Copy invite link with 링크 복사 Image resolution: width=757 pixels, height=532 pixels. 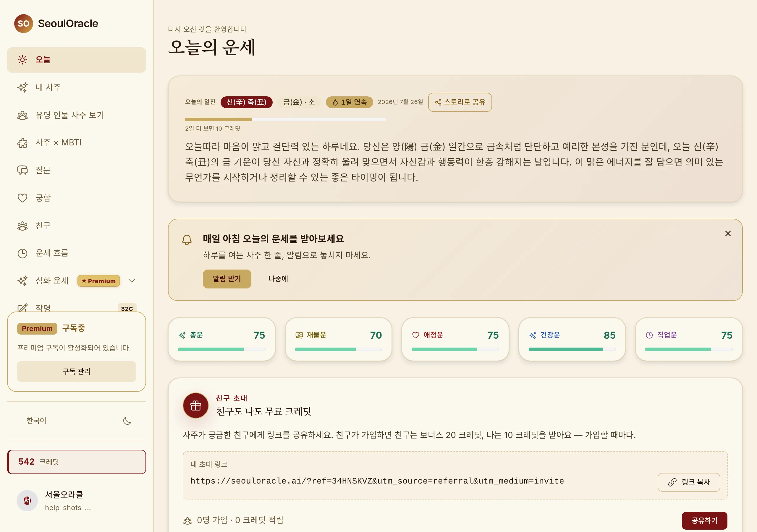pos(689,482)
